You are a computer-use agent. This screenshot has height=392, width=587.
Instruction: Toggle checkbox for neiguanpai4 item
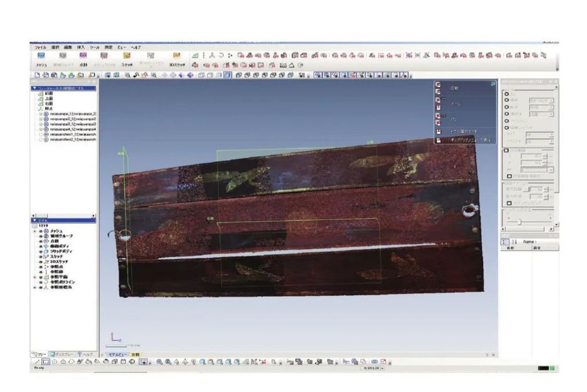[x=41, y=129]
